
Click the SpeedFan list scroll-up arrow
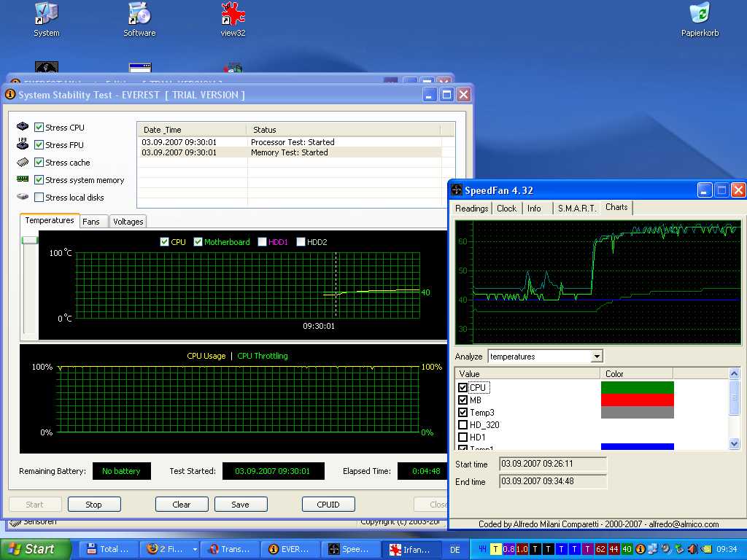(734, 374)
